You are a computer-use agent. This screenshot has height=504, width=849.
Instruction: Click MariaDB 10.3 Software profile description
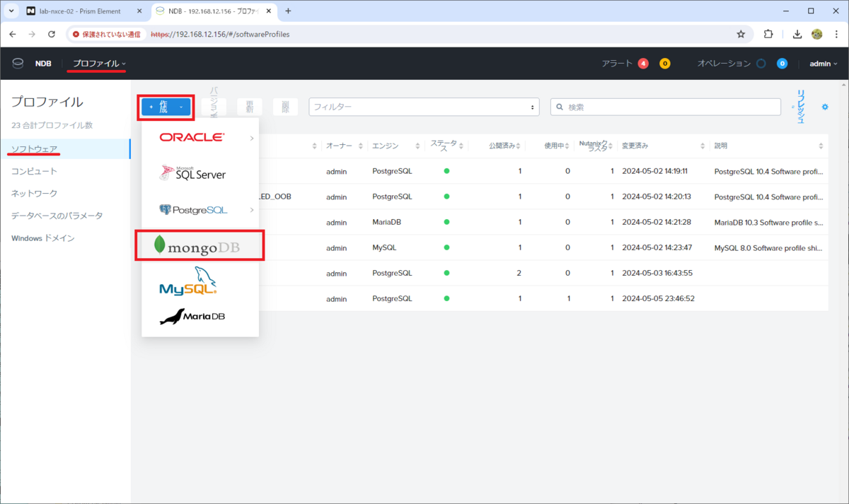tap(768, 222)
